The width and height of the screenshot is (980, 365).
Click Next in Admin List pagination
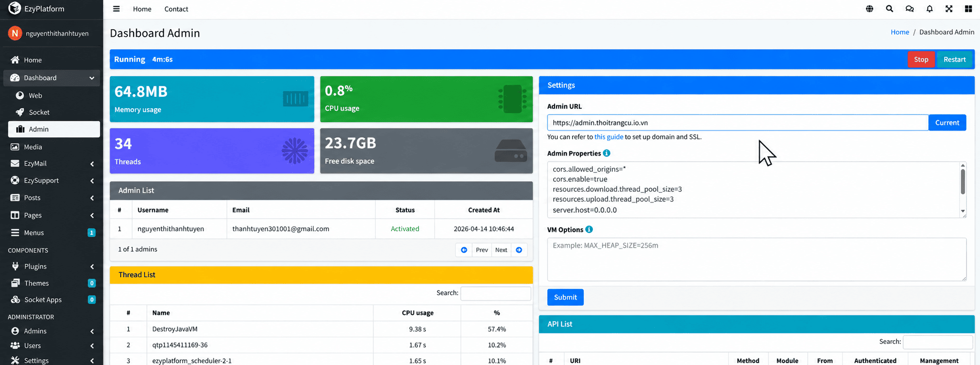point(501,250)
